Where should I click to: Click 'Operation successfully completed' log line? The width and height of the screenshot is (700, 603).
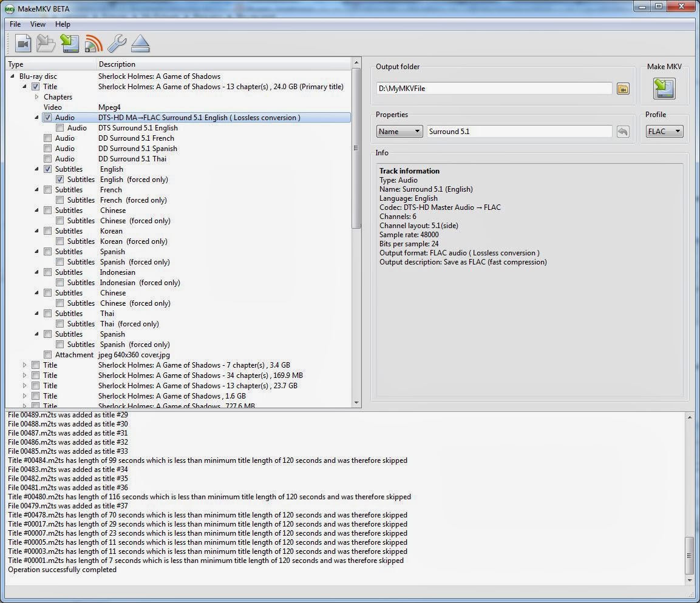(62, 570)
